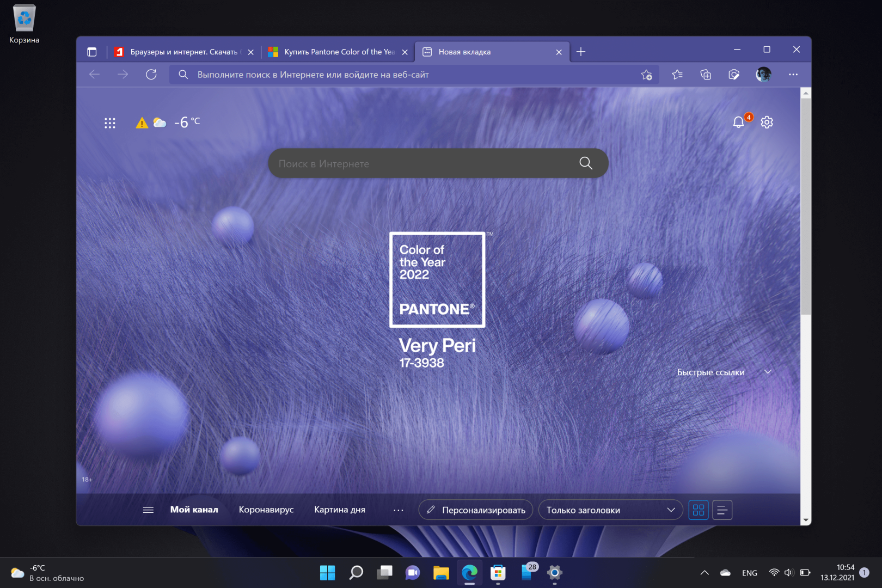This screenshot has height=588, width=882.
Task: Open the feed hamburger menu
Action: point(148,510)
